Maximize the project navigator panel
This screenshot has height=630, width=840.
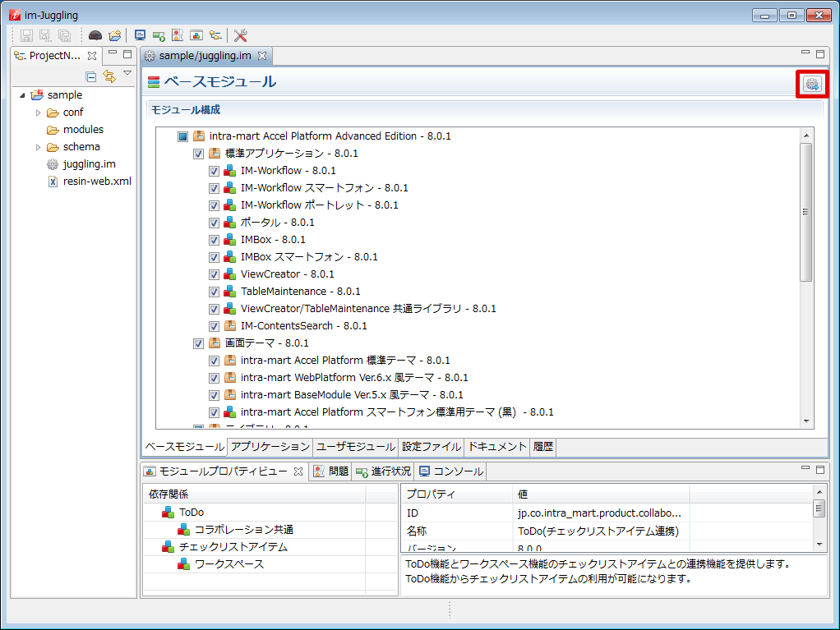click(x=127, y=54)
